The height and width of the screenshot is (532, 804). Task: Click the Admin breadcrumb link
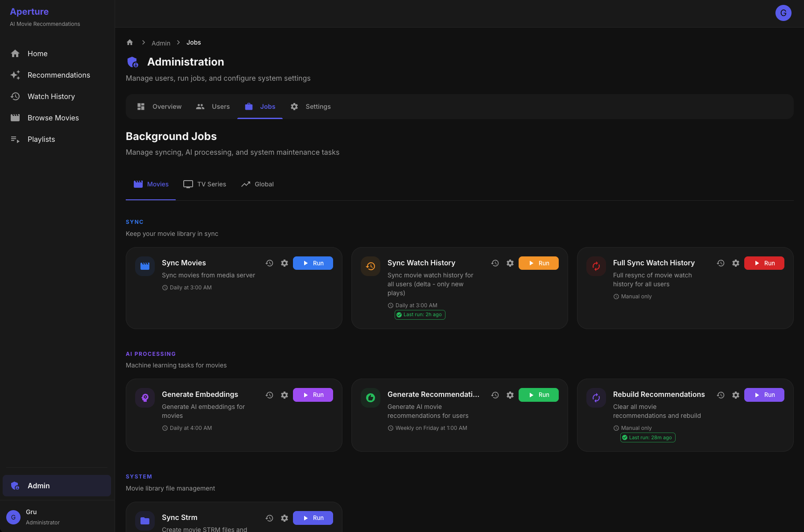click(161, 43)
